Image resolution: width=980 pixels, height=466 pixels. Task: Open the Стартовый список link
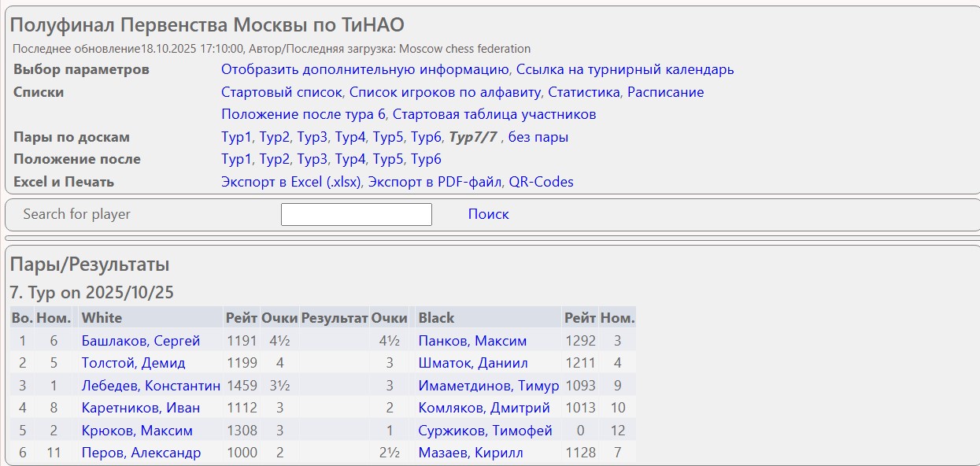(282, 92)
